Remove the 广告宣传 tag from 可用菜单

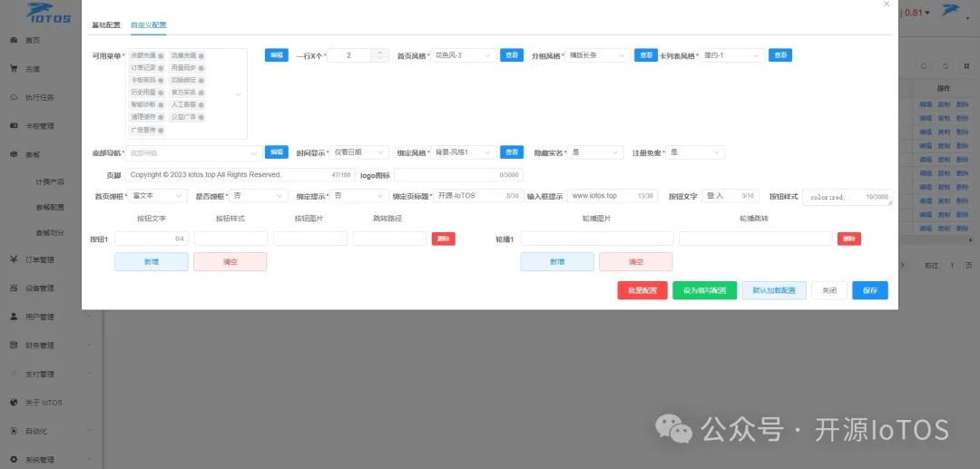[162, 131]
